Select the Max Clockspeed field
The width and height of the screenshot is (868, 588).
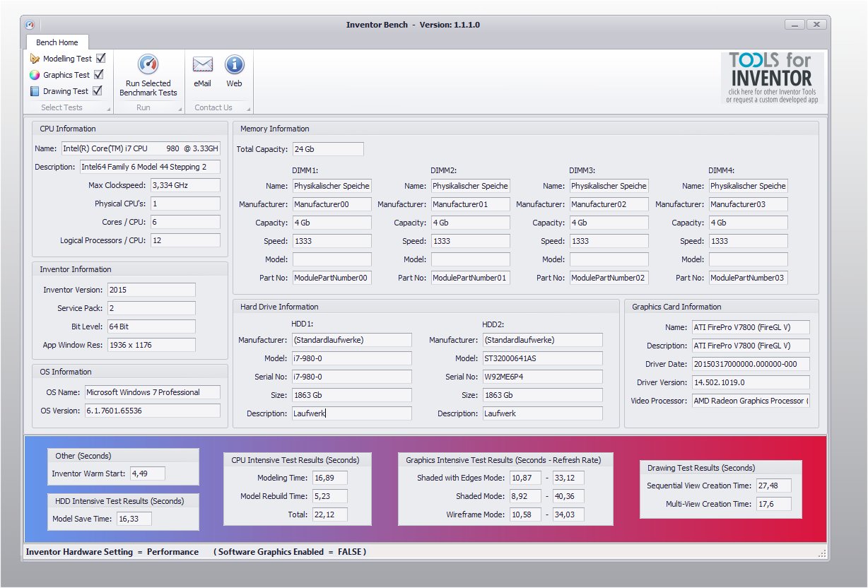[185, 185]
